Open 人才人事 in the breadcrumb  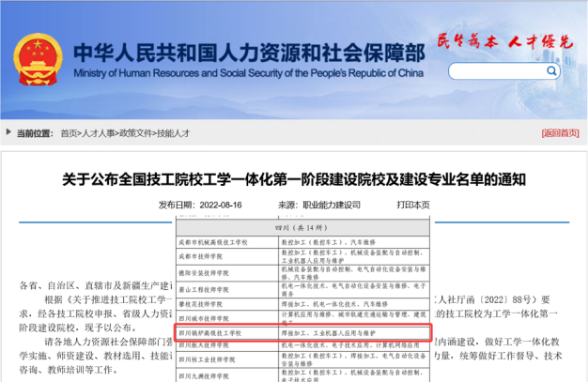click(x=99, y=133)
